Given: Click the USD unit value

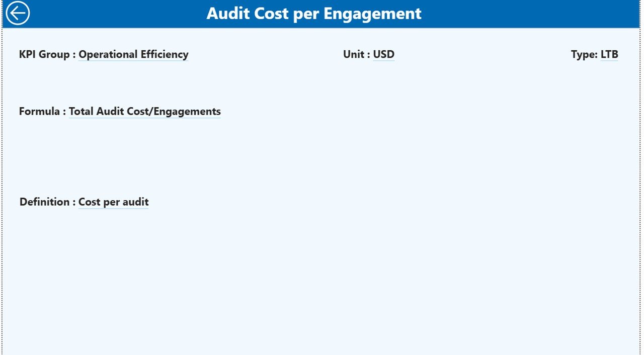Looking at the screenshot, I should (x=383, y=54).
